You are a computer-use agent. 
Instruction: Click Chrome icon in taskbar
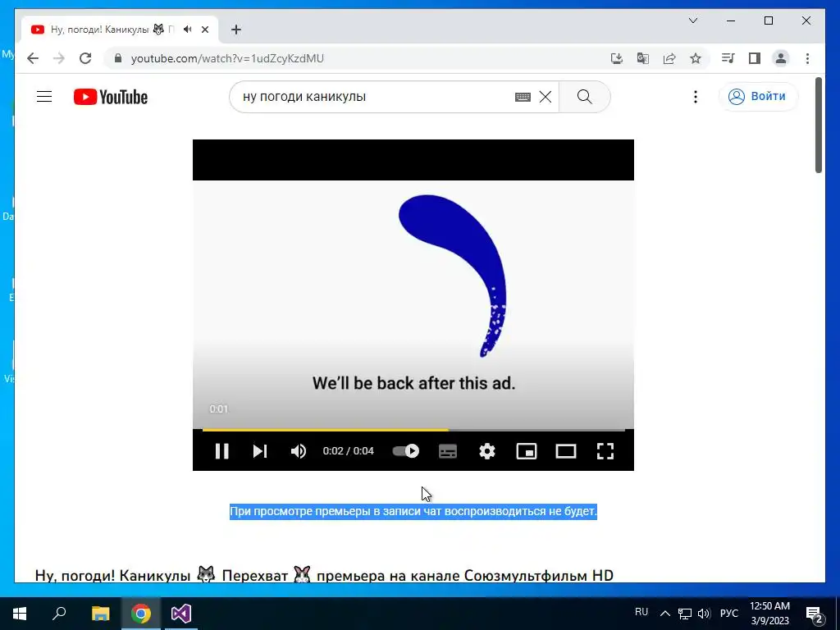pyautogui.click(x=141, y=614)
